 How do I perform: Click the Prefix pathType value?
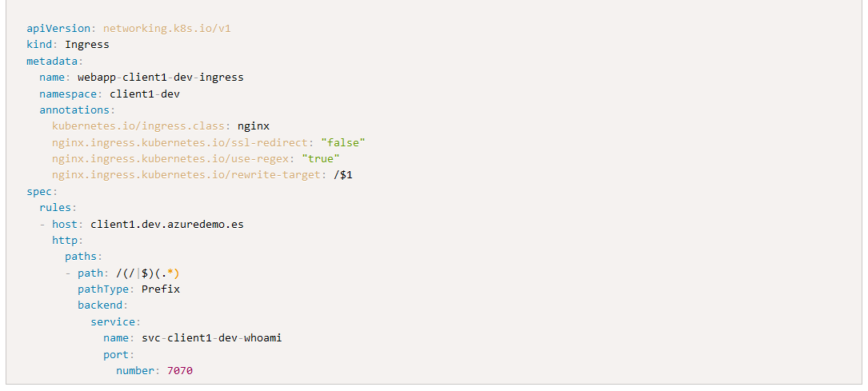tap(161, 289)
